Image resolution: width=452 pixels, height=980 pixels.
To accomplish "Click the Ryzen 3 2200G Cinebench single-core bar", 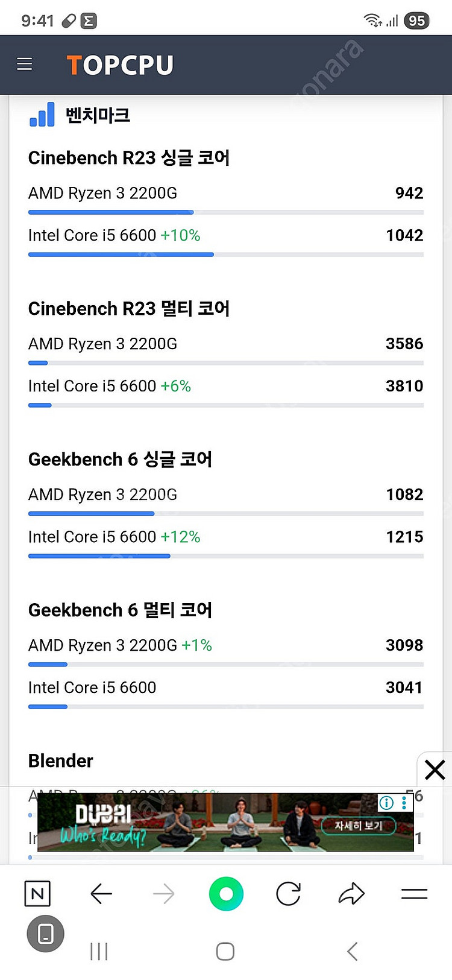I will [x=111, y=212].
